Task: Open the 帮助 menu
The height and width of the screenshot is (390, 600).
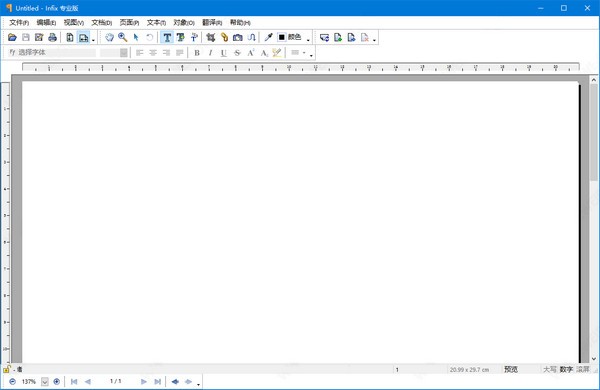Action: pyautogui.click(x=240, y=23)
